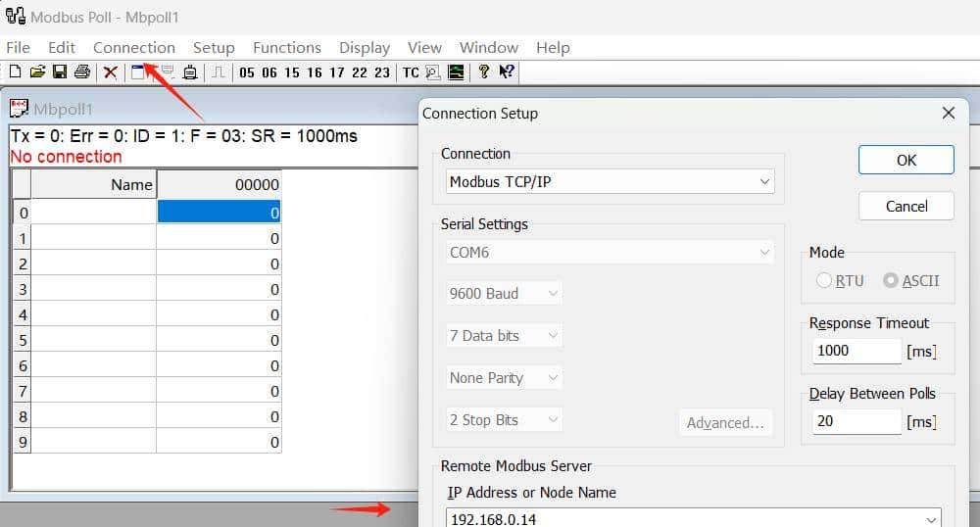Select function 15 in the toolbar
This screenshot has width=980, height=527.
(x=292, y=72)
